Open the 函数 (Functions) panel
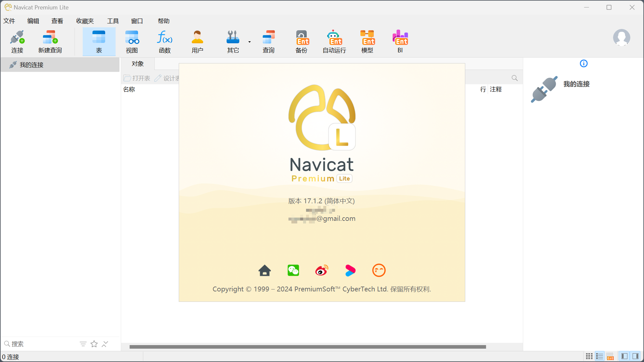644x362 pixels. pos(165,41)
